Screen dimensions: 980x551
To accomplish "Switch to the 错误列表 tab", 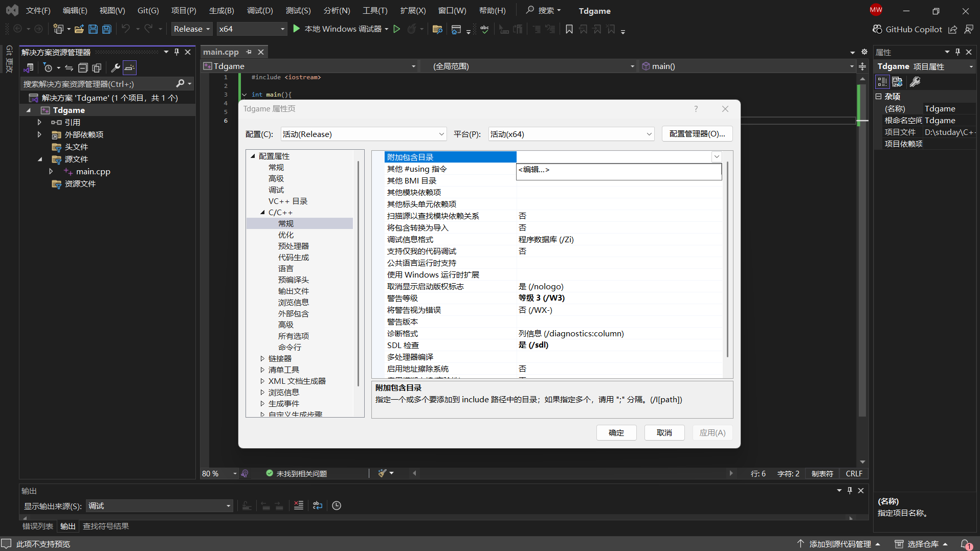I will [x=38, y=526].
